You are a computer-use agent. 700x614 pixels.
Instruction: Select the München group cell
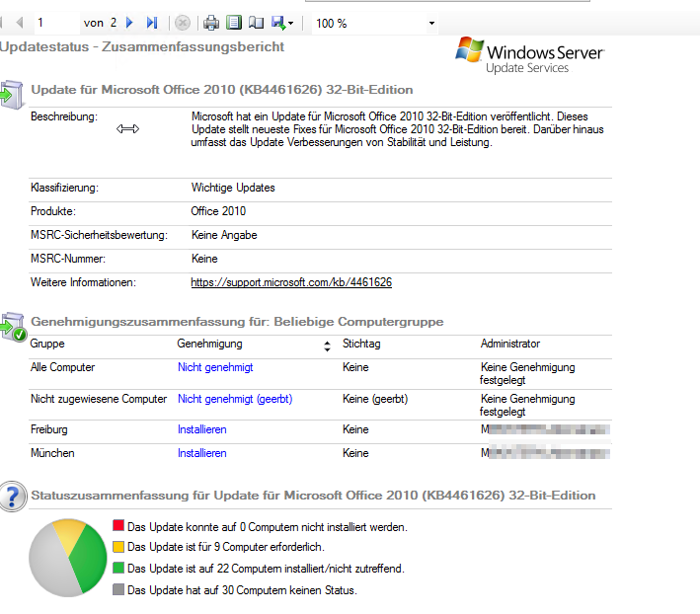52,453
